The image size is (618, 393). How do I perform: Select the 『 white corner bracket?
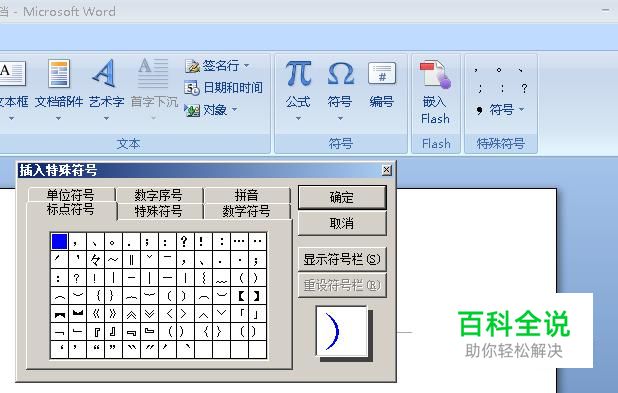pyautogui.click(x=95, y=332)
